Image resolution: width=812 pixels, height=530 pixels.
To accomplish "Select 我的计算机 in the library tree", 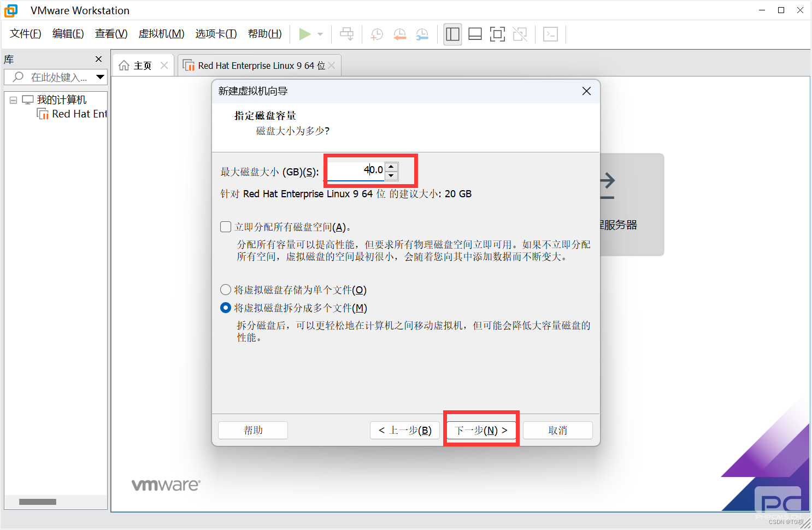I will coord(61,100).
